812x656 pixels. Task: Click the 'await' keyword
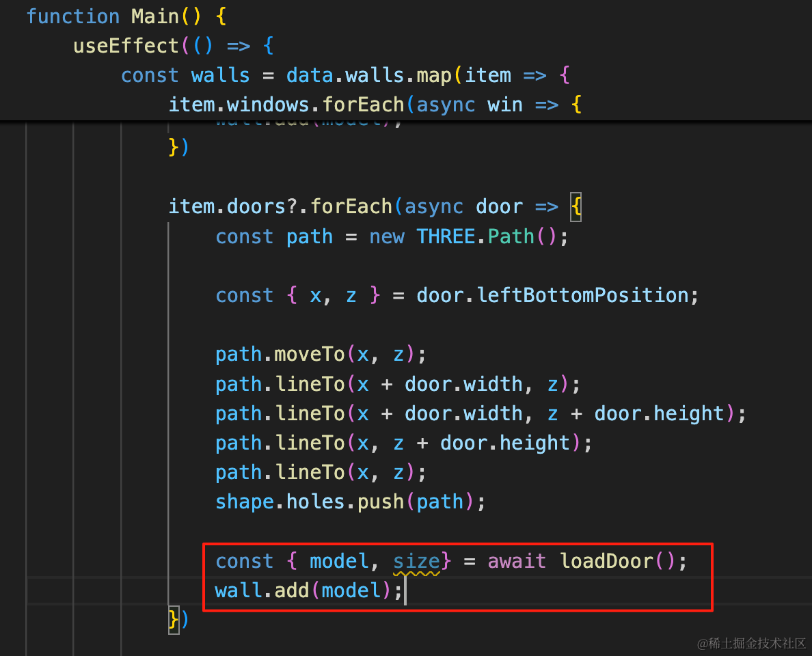pyautogui.click(x=517, y=562)
